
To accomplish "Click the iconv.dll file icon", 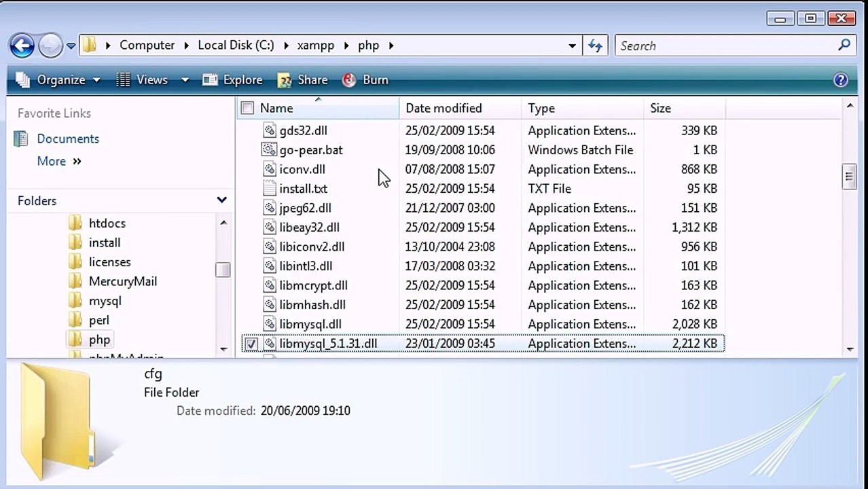I will coord(270,169).
